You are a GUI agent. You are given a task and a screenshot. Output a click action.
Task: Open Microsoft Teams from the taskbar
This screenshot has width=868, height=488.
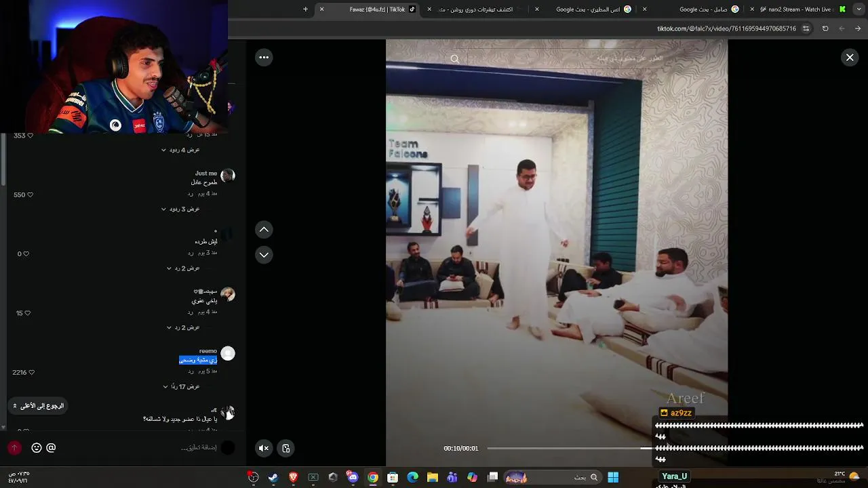pyautogui.click(x=452, y=477)
